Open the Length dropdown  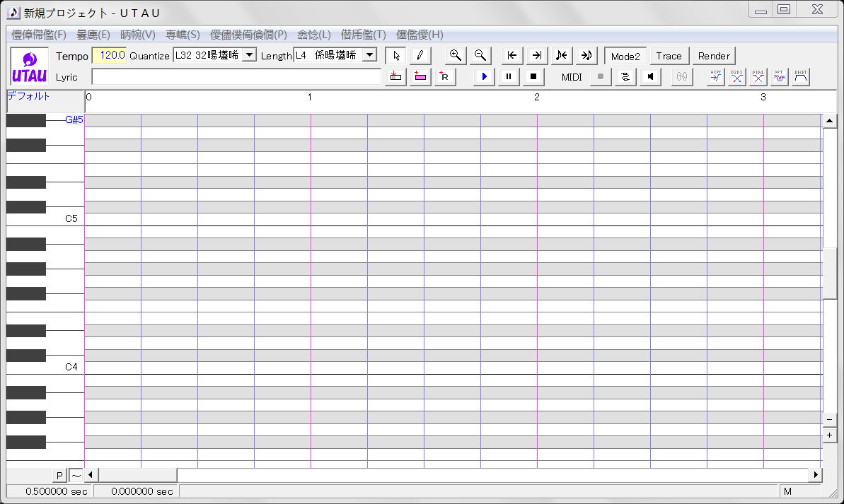369,55
